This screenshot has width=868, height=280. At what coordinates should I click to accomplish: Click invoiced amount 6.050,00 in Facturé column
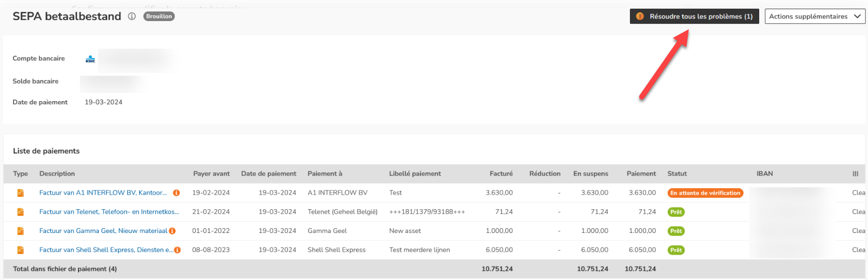coord(499,250)
